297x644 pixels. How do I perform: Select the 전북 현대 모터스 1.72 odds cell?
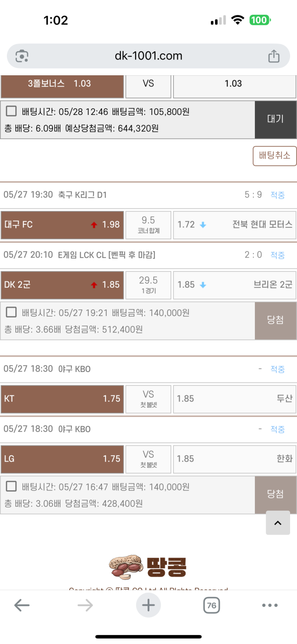[235, 224]
